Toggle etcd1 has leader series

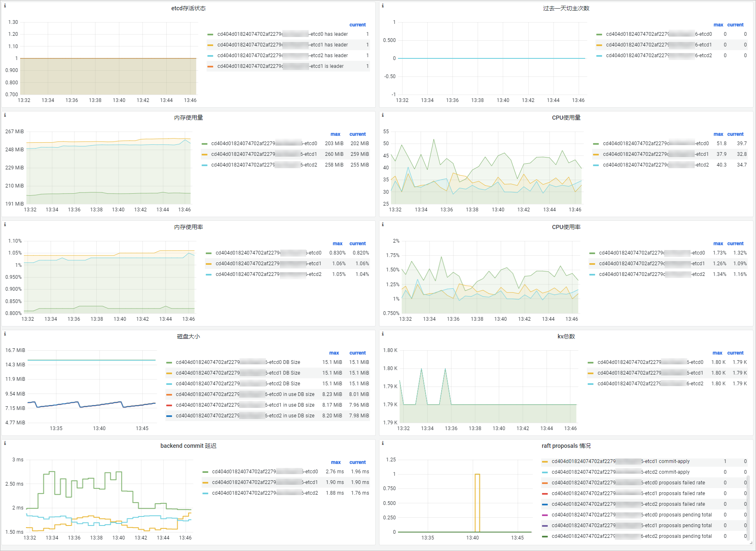click(x=282, y=45)
